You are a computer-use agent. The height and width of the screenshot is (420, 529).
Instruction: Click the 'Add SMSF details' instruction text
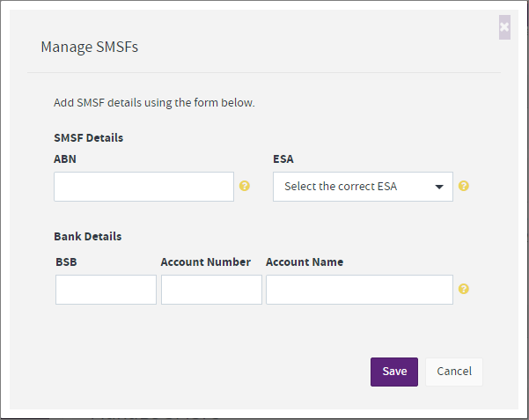coord(154,103)
